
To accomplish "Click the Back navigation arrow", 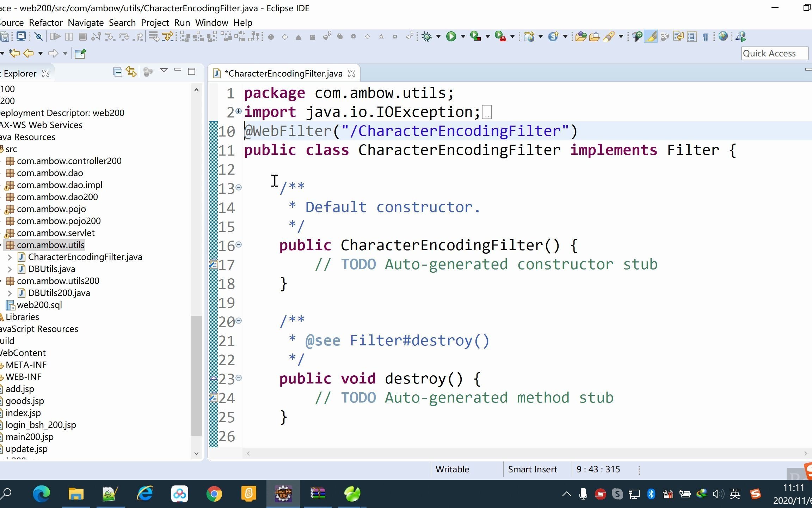I will coord(29,53).
